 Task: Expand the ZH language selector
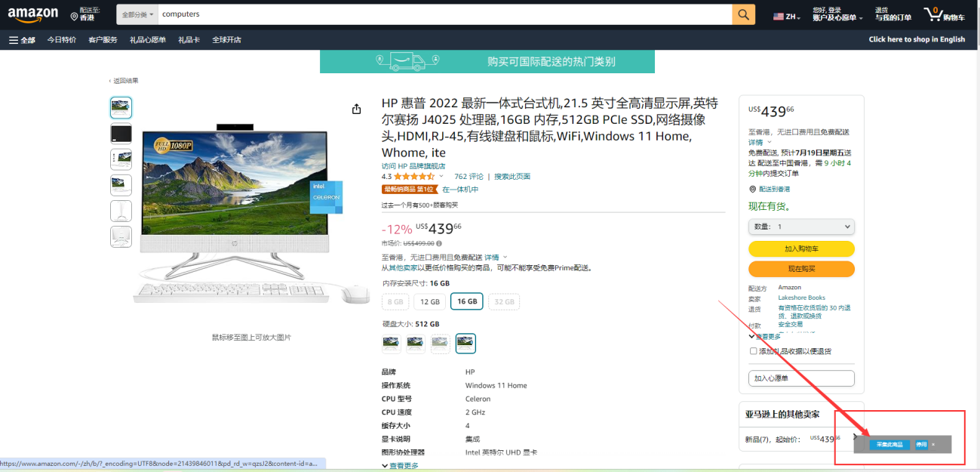[x=787, y=16]
